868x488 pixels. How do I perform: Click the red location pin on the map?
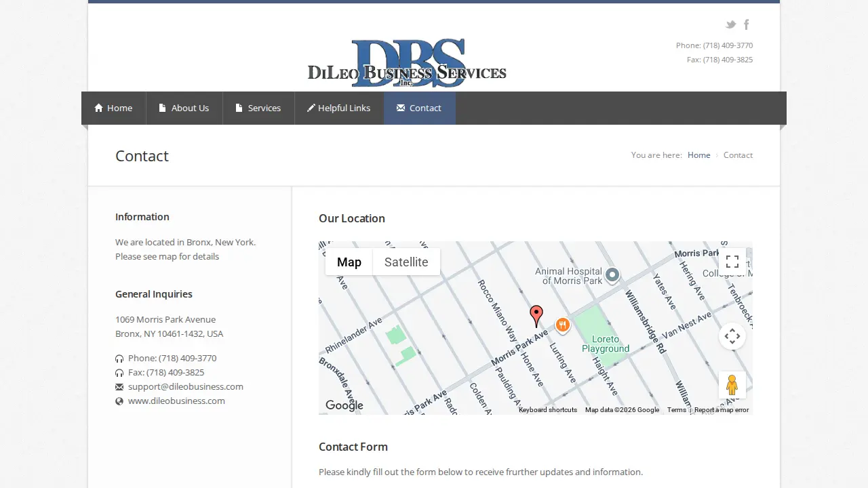click(536, 316)
